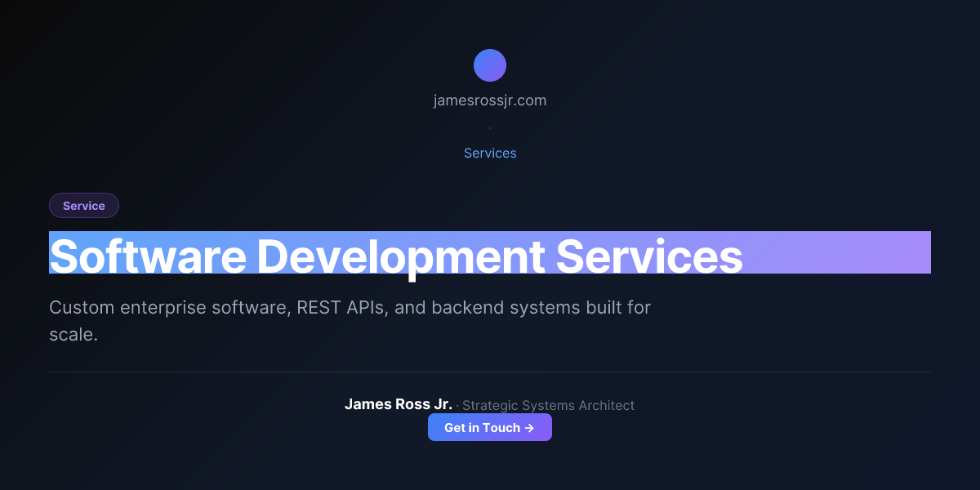Select the Software Development Services heading
980x490 pixels.
(490, 253)
